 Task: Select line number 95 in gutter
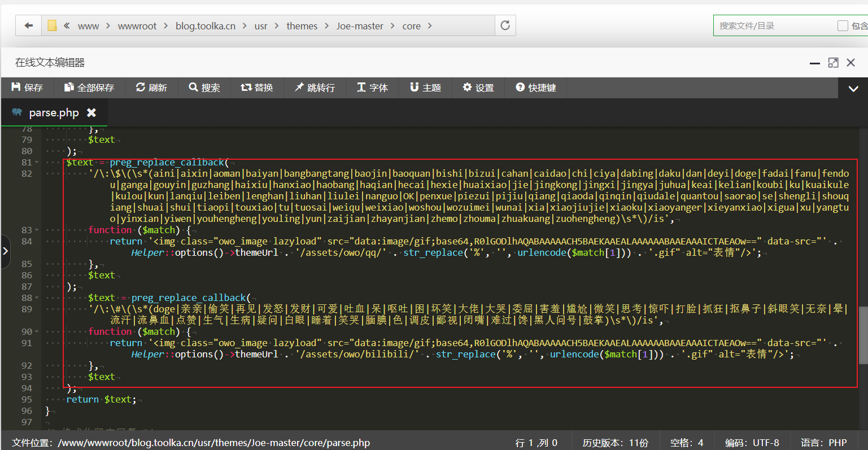click(x=27, y=399)
